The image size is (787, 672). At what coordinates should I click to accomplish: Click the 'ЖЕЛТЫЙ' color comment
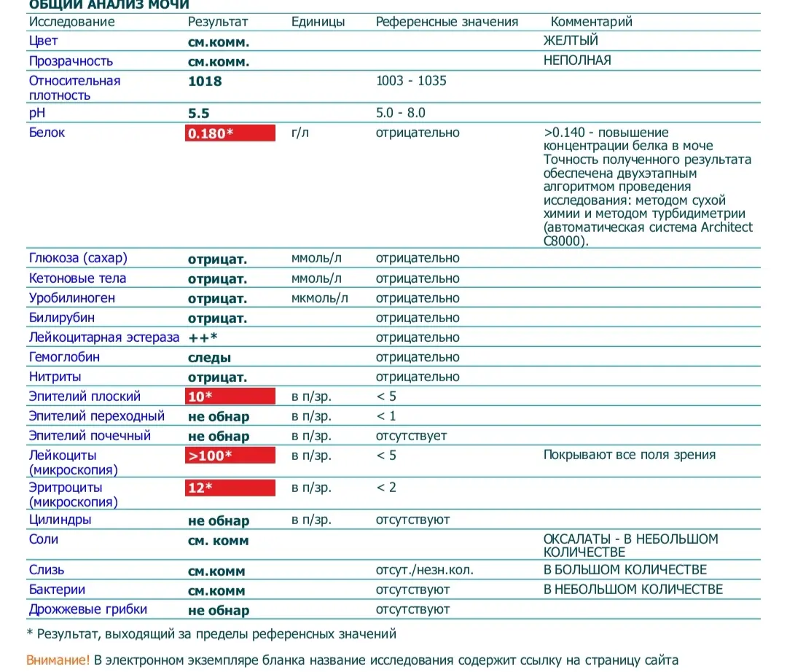[571, 40]
